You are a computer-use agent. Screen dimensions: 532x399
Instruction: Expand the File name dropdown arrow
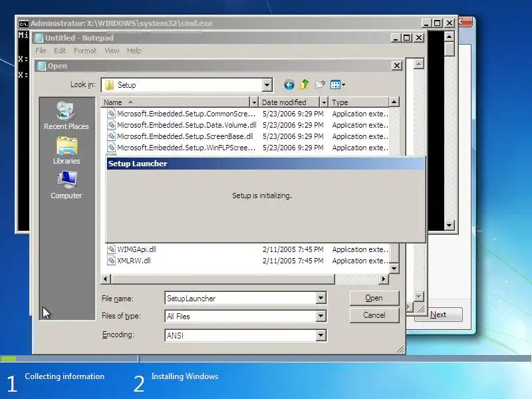pos(321,298)
